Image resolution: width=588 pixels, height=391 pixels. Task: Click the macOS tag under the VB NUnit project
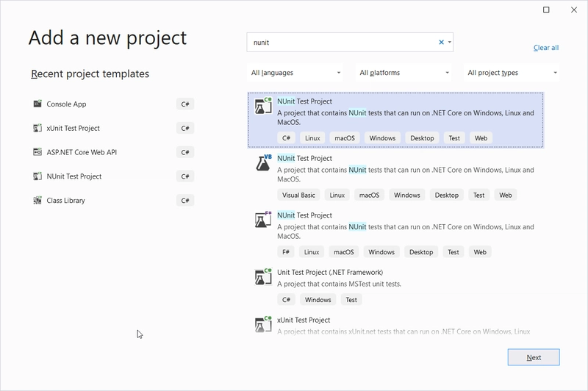tap(370, 195)
